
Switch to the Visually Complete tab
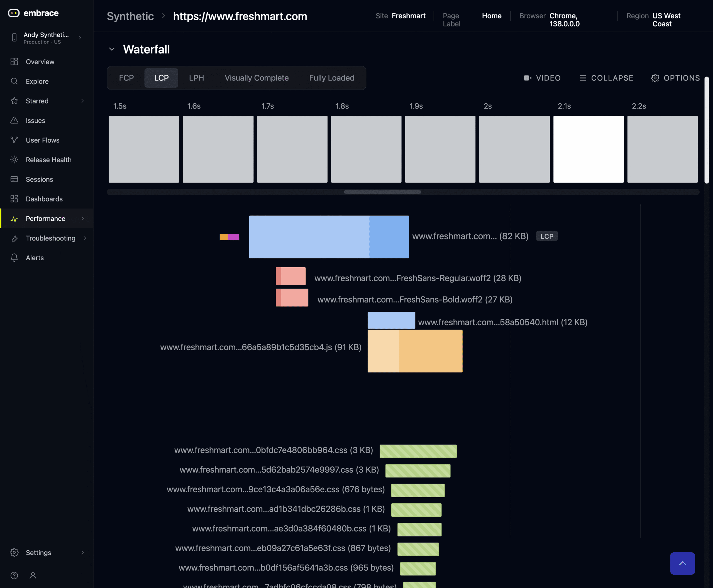(257, 78)
